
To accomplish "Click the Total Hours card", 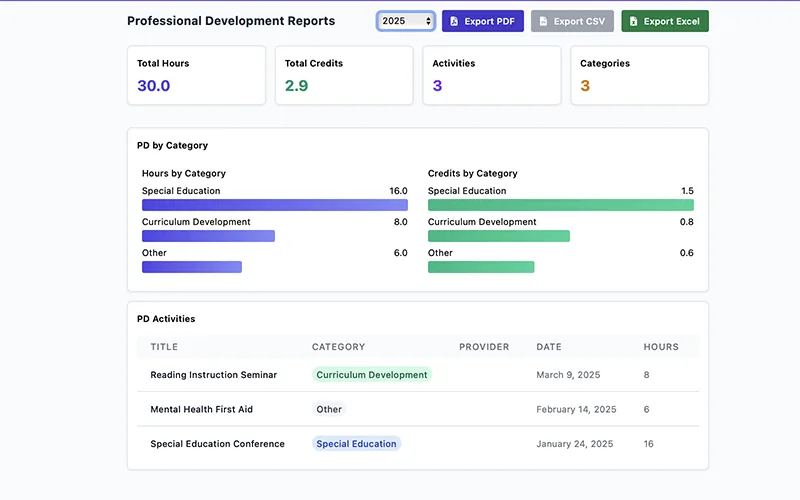I will pyautogui.click(x=196, y=76).
